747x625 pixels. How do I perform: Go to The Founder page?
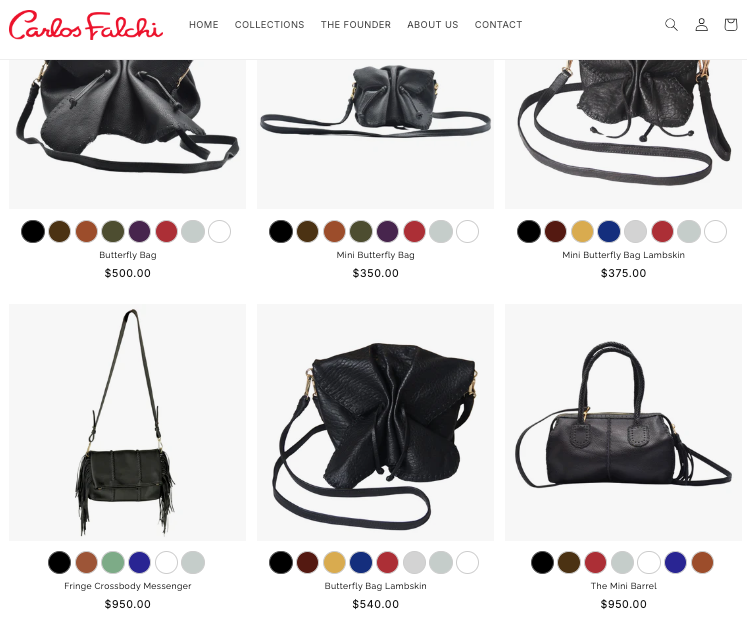pyautogui.click(x=356, y=25)
